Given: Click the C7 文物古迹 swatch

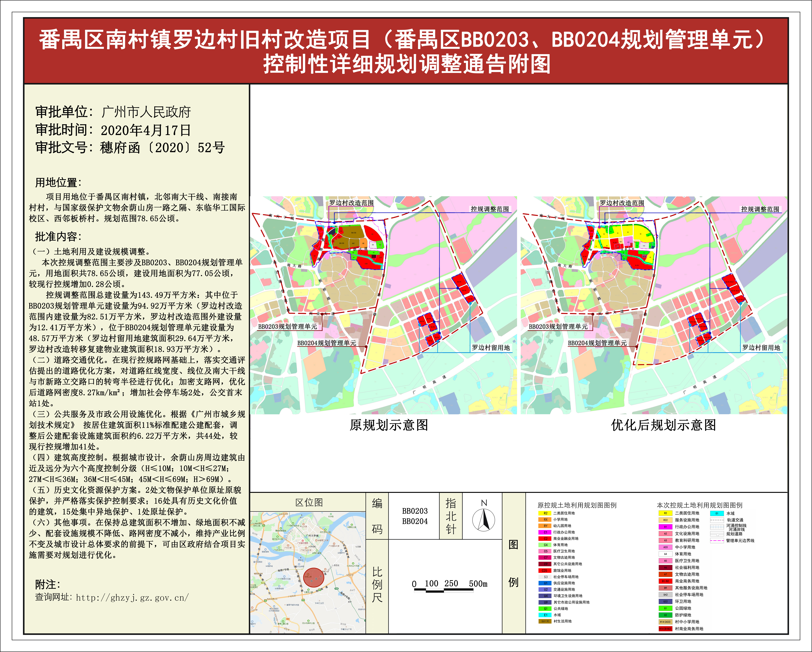Looking at the screenshot, I should 545,557.
